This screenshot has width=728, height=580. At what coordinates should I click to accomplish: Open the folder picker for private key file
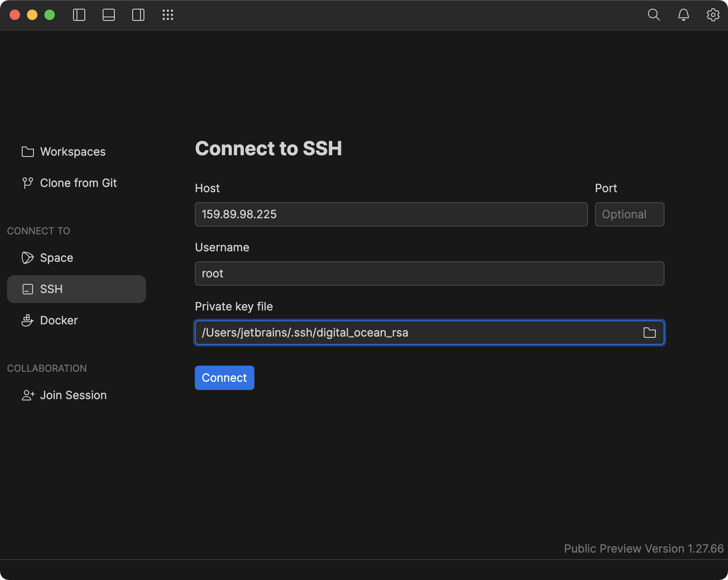click(x=649, y=333)
